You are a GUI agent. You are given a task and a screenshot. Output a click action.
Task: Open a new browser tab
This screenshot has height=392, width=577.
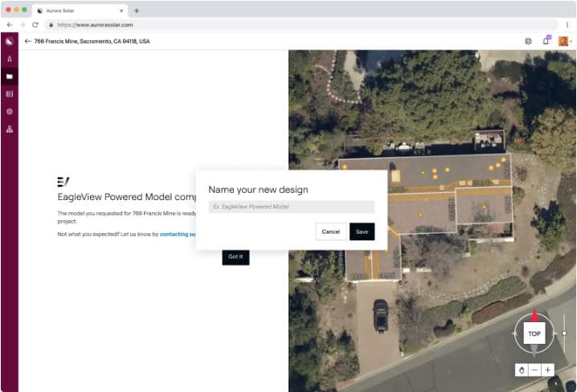click(137, 10)
